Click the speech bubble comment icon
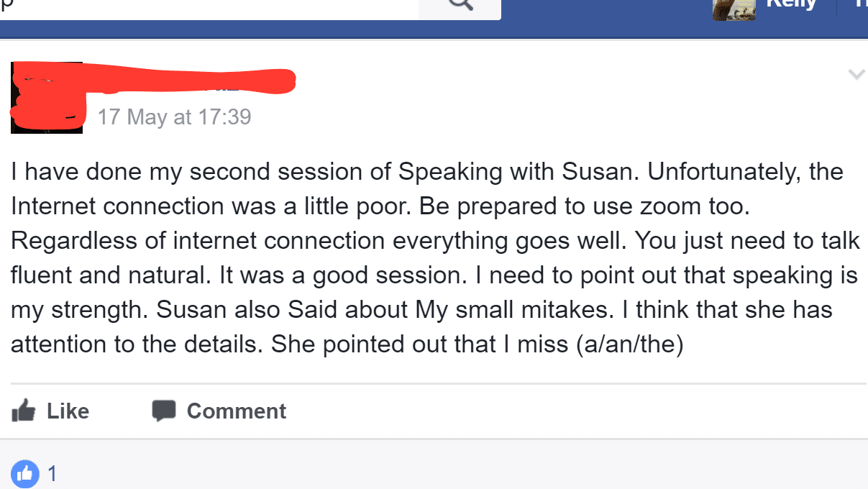Image resolution: width=868 pixels, height=489 pixels. [x=164, y=411]
